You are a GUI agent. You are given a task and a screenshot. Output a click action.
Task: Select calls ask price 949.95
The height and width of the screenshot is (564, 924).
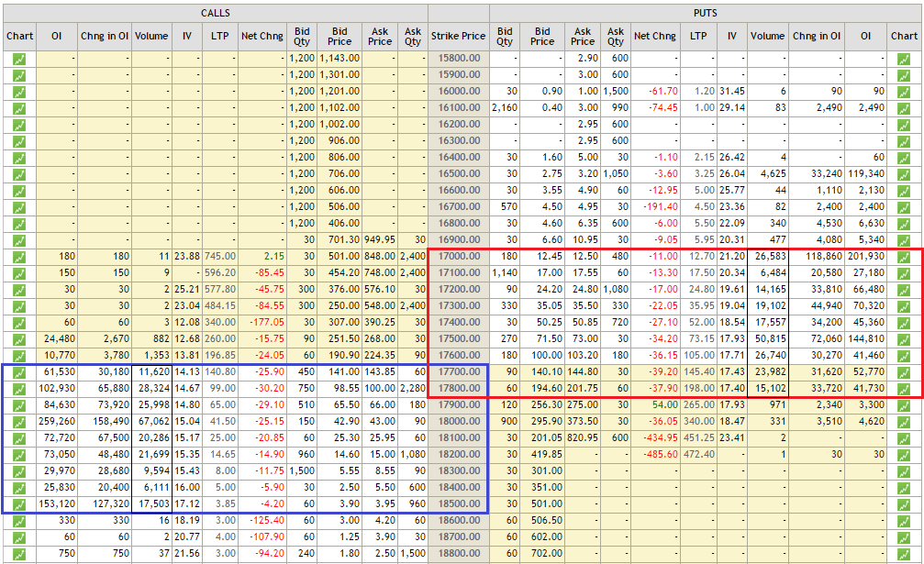[380, 239]
